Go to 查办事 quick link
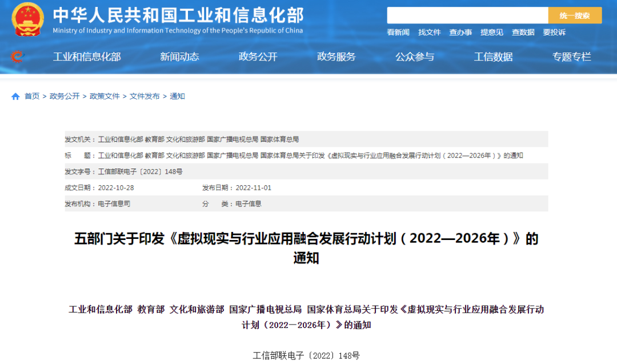The image size is (617, 364). (460, 33)
